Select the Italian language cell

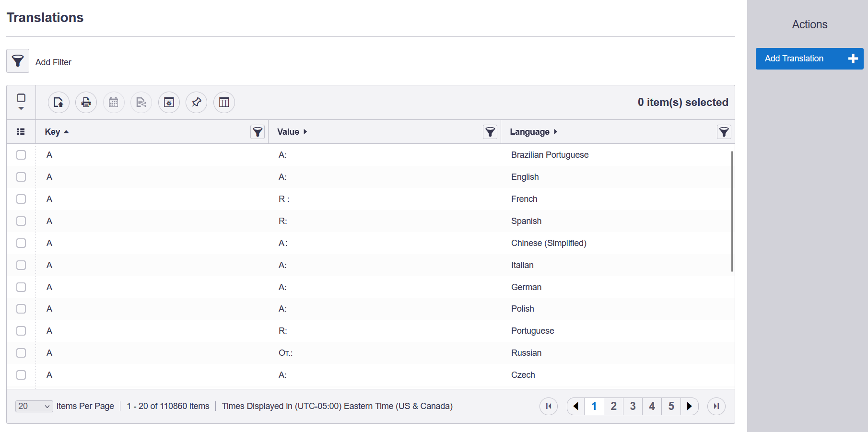522,265
